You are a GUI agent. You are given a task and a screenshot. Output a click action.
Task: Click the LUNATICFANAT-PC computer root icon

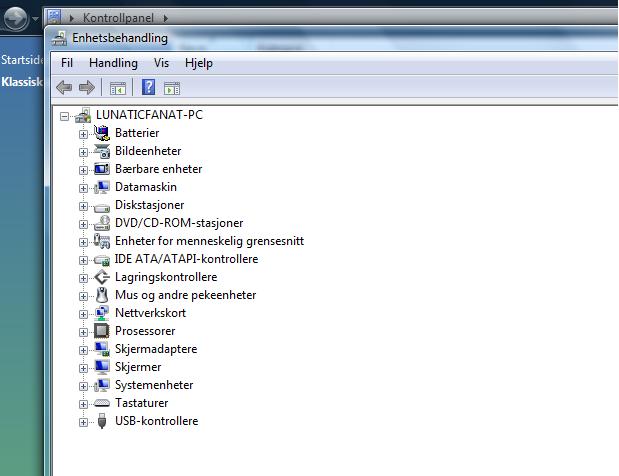tap(83, 115)
